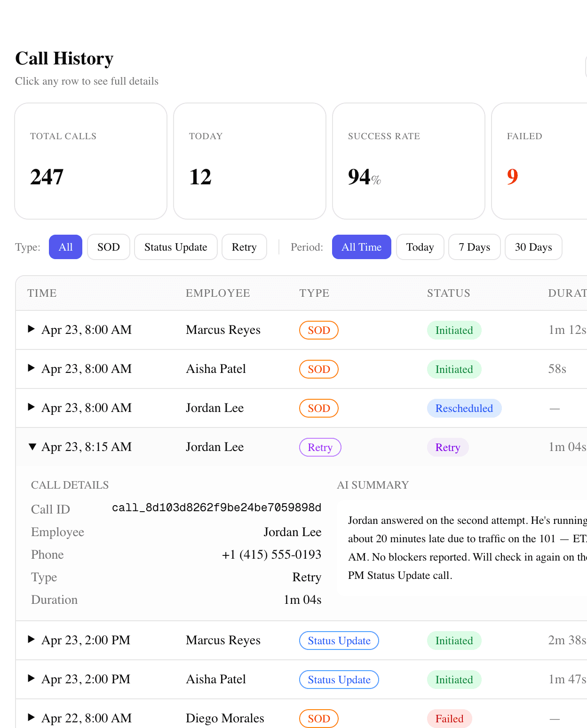The image size is (587, 728).
Task: Click Marcus Reyes' SOD type badge
Action: [319, 330]
